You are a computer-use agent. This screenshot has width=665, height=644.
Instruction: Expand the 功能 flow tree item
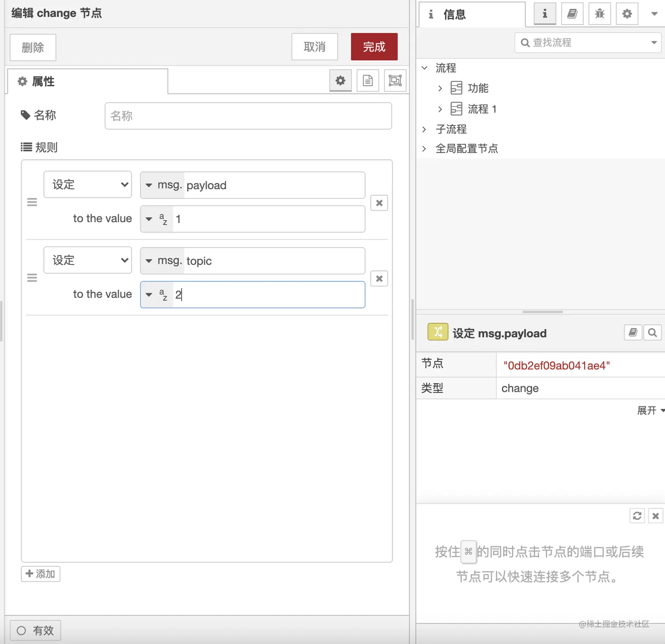coord(440,88)
